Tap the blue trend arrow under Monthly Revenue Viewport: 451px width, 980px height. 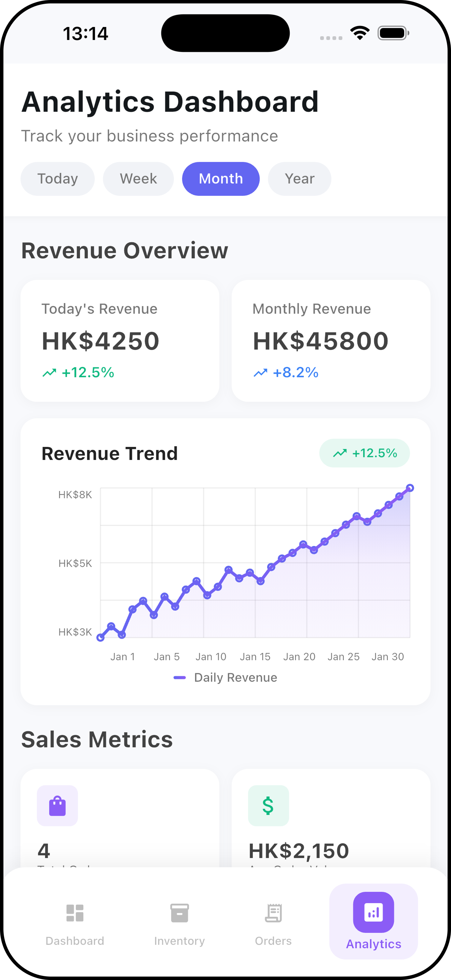(x=260, y=373)
